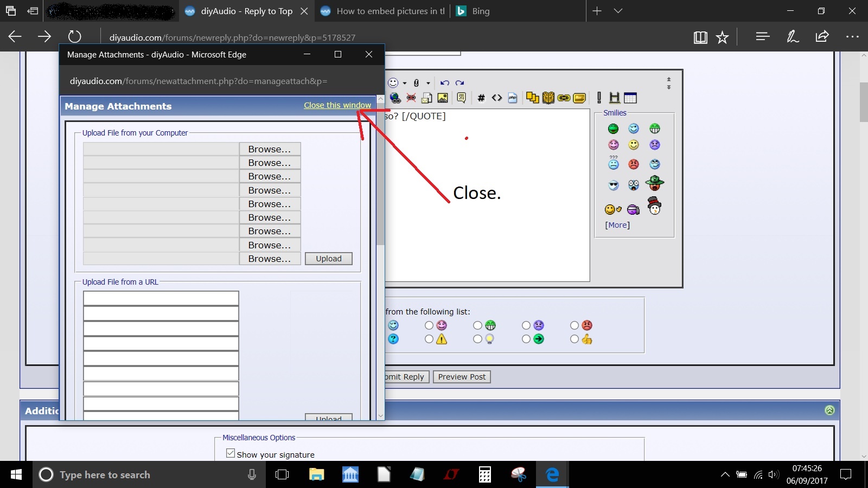Open File Explorer from taskbar

coord(316,475)
